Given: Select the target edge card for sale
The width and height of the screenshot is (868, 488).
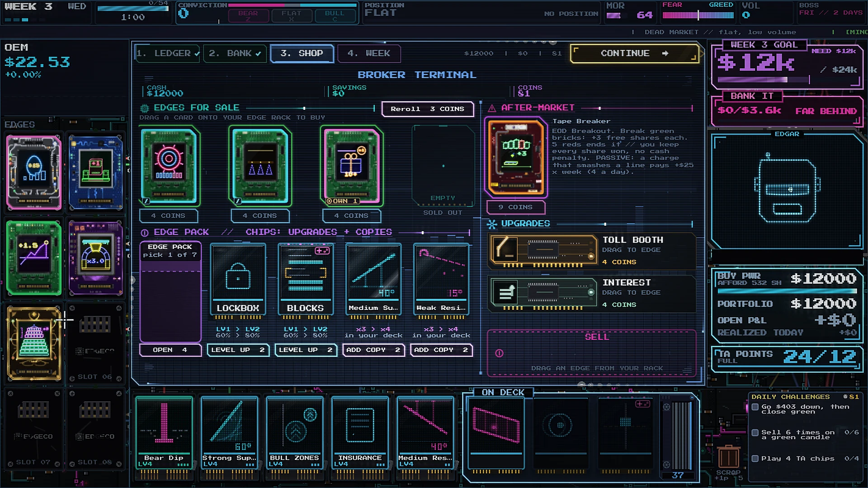Looking at the screenshot, I should point(169,166).
